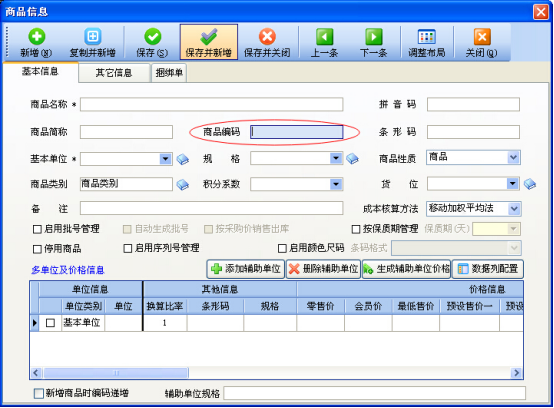Image resolution: width=554 pixels, height=408 pixels.
Task: Expand the 积分系数 combo box
Action: 336,184
